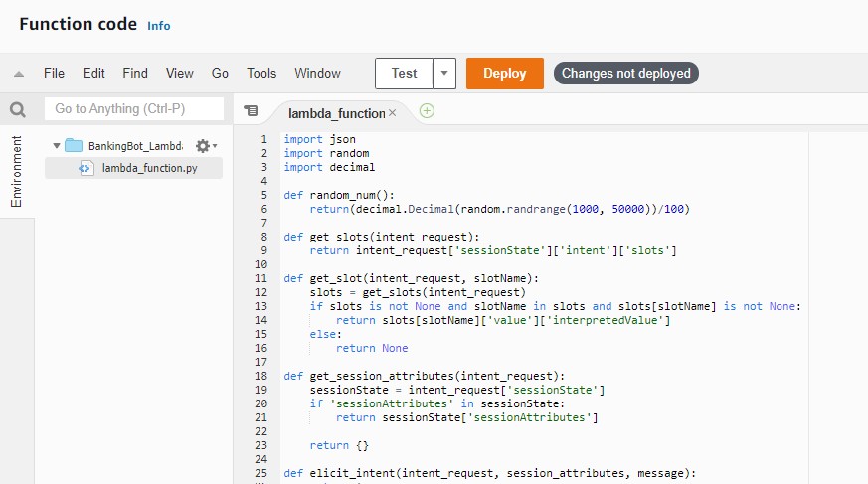Click 'def get_session_attributes(intent_request):' line

pyautogui.click(x=424, y=376)
